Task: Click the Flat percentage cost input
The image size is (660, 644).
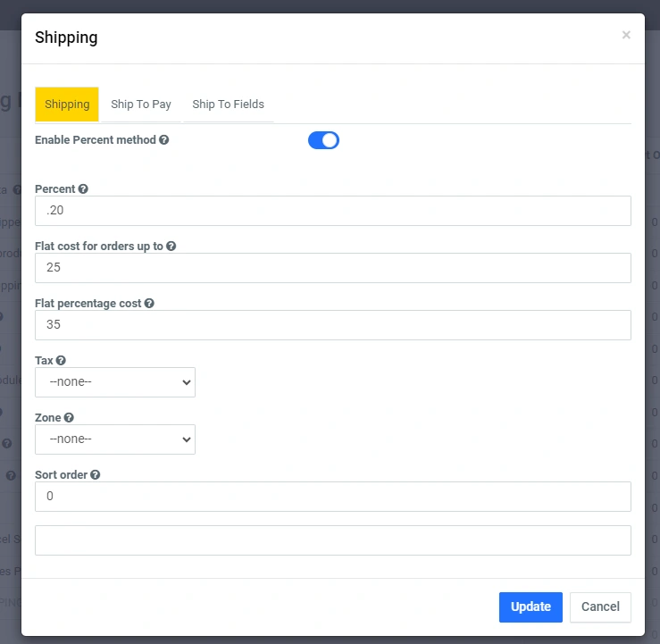Action: click(332, 325)
